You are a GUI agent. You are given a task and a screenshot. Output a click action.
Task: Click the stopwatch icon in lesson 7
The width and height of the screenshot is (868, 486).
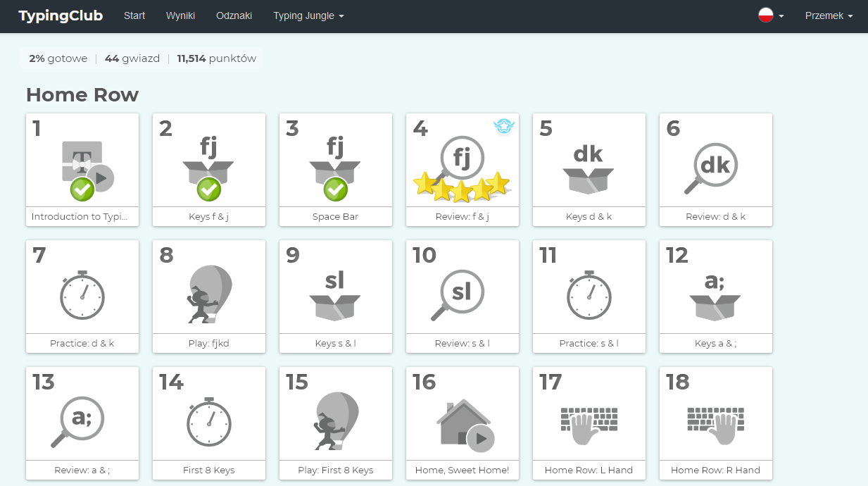pos(82,295)
